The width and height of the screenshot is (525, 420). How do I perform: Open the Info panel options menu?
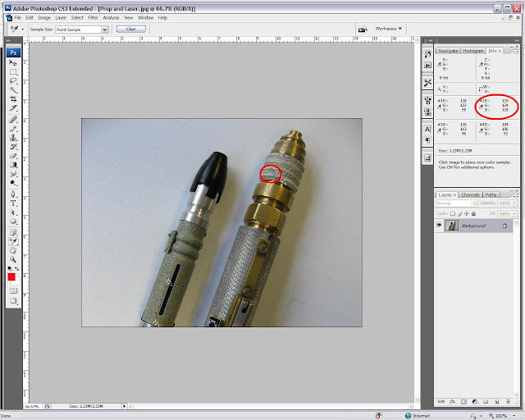click(516, 51)
